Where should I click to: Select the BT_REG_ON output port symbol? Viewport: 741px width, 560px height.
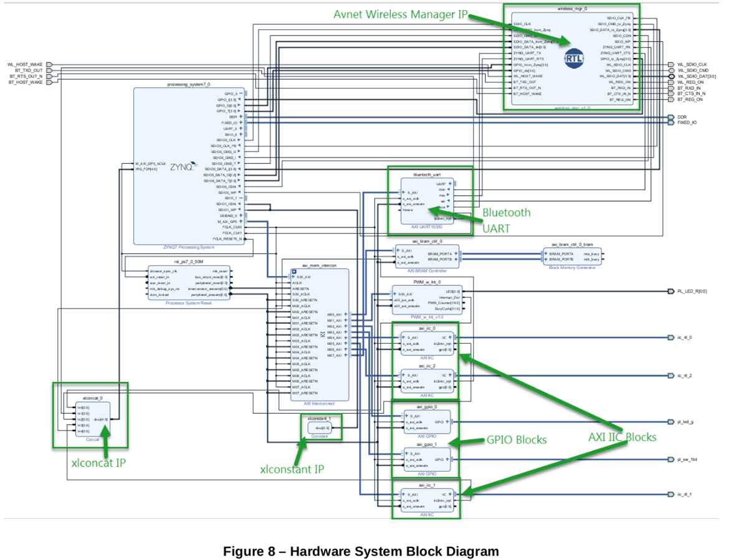[671, 100]
